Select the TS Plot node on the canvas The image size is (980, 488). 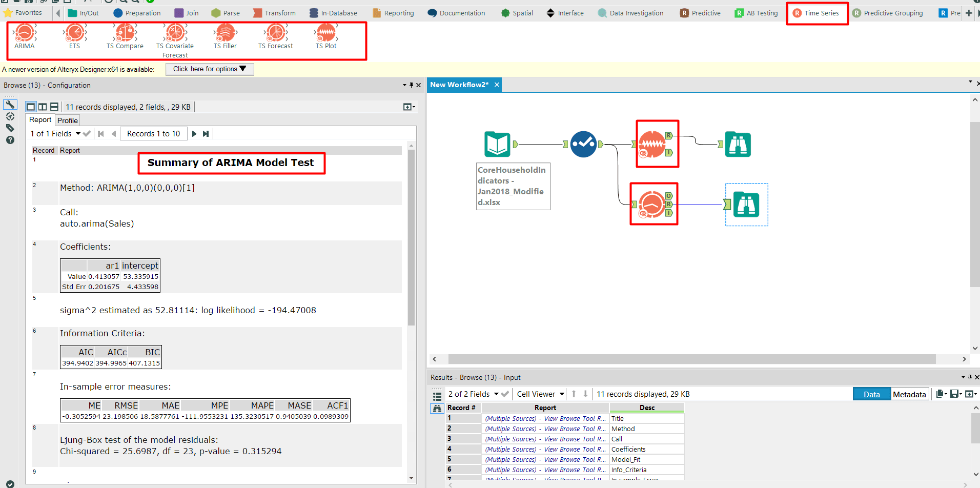pyautogui.click(x=652, y=144)
